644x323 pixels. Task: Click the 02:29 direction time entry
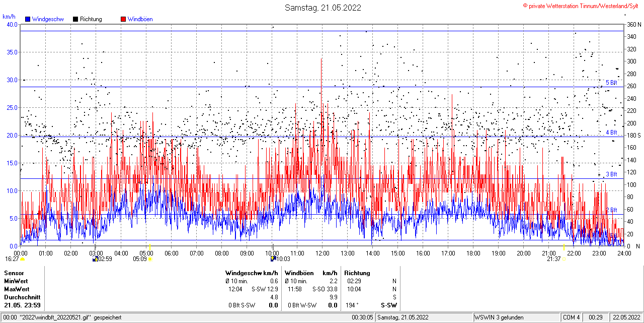(354, 281)
